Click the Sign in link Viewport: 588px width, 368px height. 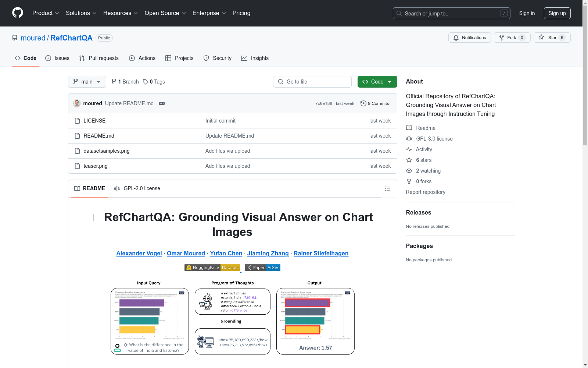(x=527, y=13)
